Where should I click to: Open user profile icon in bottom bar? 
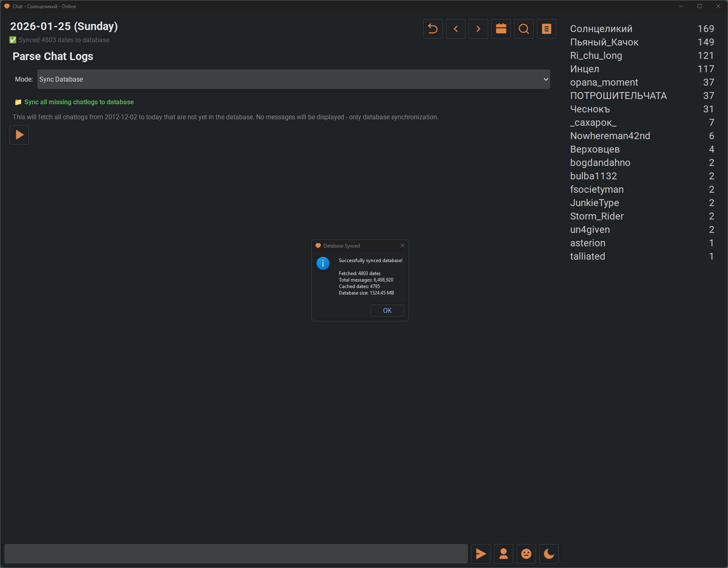tap(504, 554)
